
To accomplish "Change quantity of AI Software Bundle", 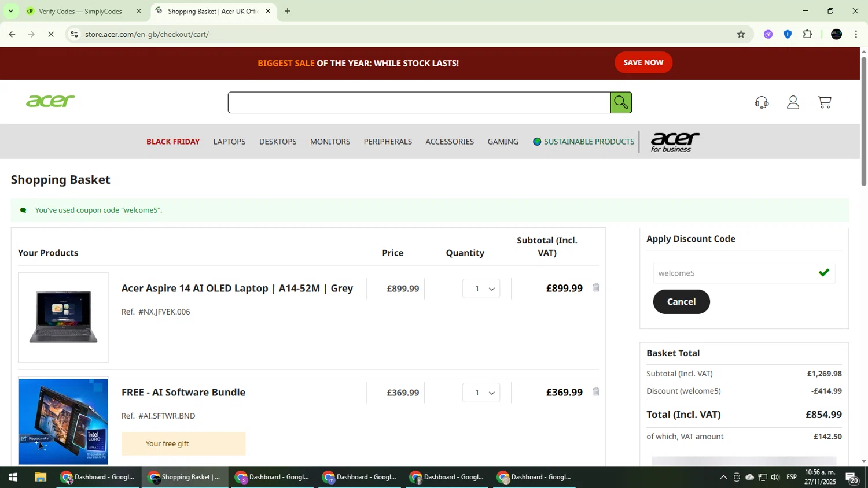I will point(481,393).
